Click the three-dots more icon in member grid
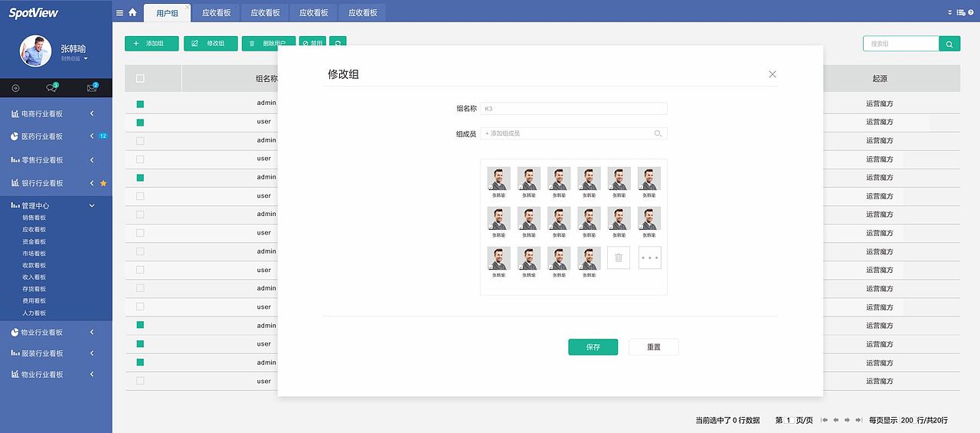Image resolution: width=980 pixels, height=433 pixels. (x=649, y=258)
